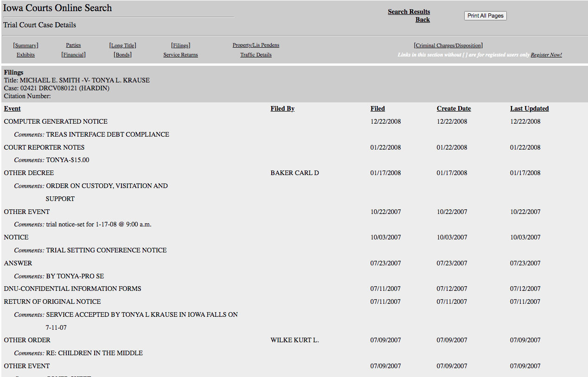Open Traffic Details link
This screenshot has height=377, width=588.
coord(256,55)
